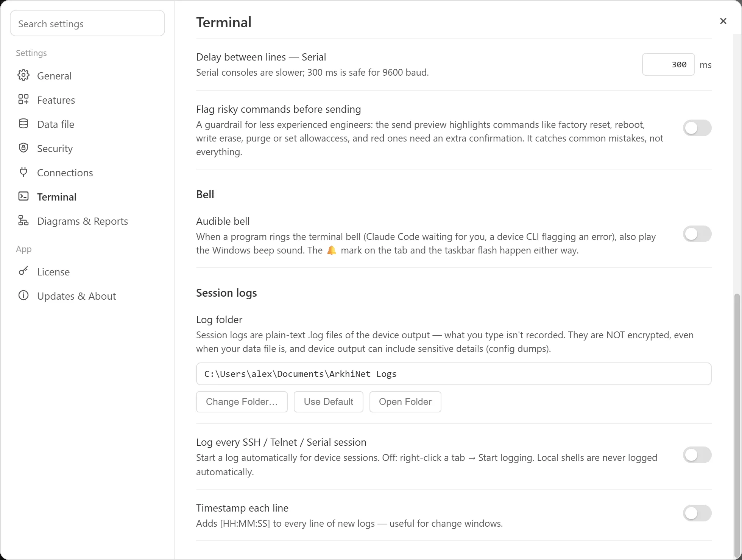Turn on the Audible bell switch
The width and height of the screenshot is (742, 560).
click(697, 234)
